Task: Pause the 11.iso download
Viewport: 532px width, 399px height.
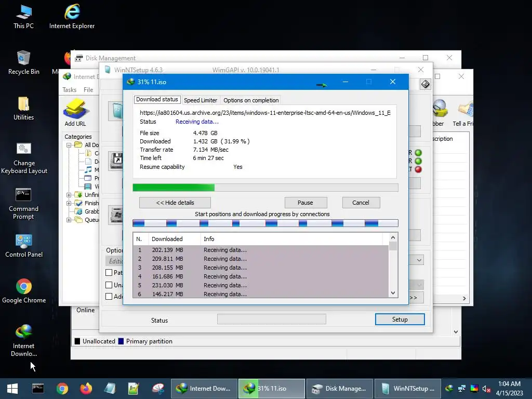Action: click(305, 203)
